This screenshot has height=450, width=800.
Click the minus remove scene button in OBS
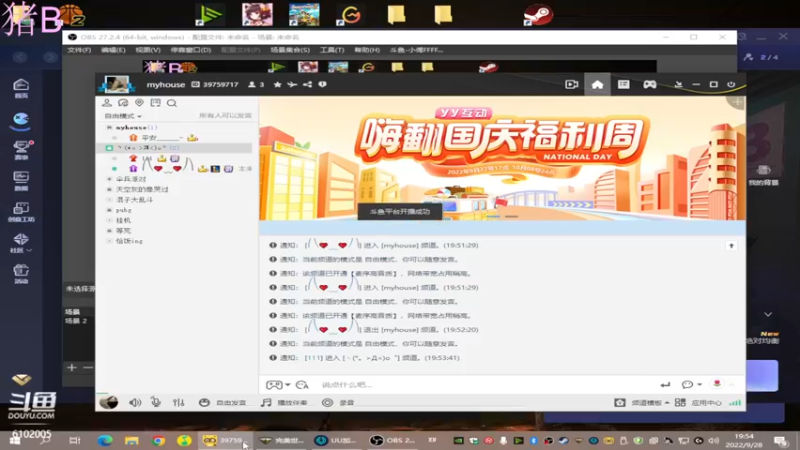pos(88,367)
